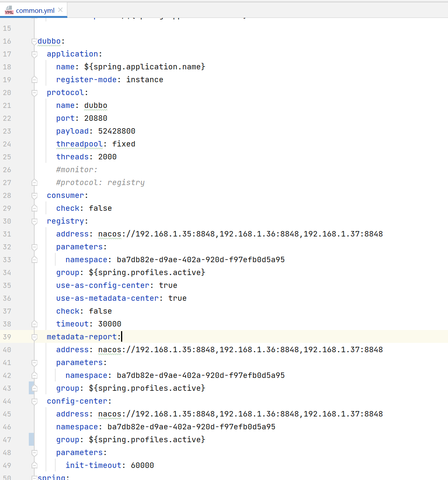Collapse config-center parameters fold on line 48

34,453
